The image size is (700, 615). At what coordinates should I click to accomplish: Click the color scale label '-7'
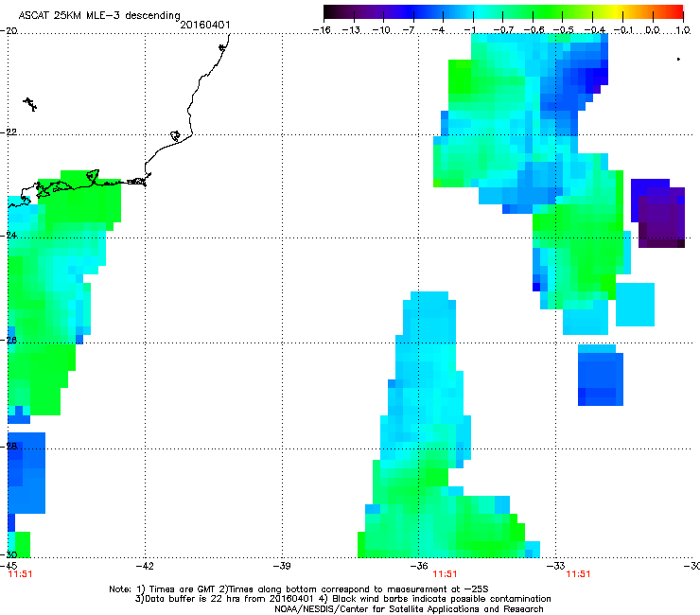[409, 30]
